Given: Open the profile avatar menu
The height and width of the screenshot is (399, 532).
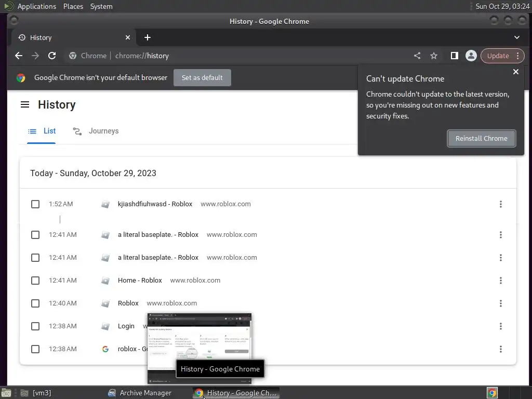Looking at the screenshot, I should pyautogui.click(x=471, y=56).
